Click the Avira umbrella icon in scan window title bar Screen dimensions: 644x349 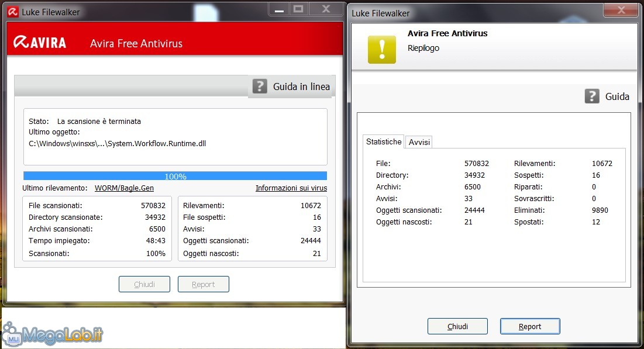(13, 12)
